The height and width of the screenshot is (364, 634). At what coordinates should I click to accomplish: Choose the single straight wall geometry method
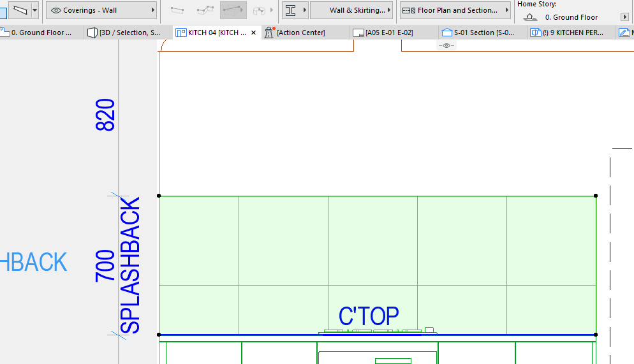pyautogui.click(x=177, y=10)
